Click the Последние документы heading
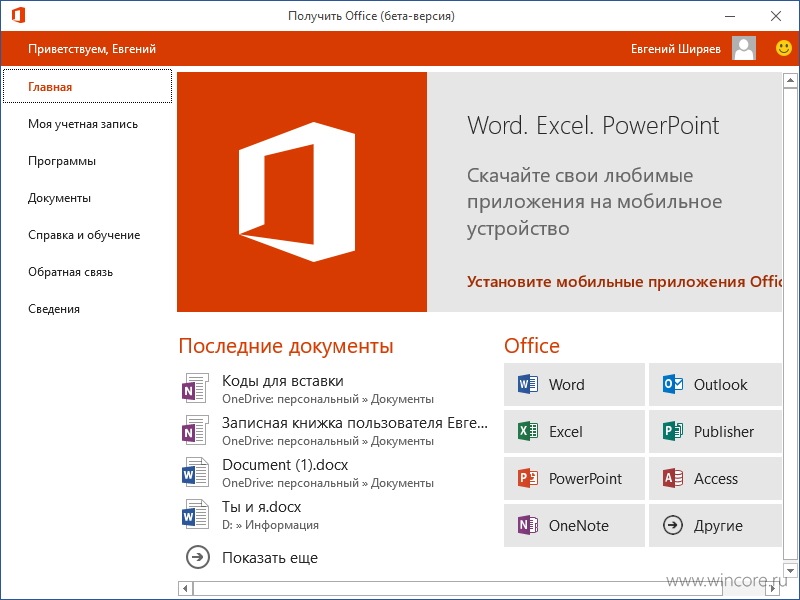800x600 pixels. (x=286, y=346)
